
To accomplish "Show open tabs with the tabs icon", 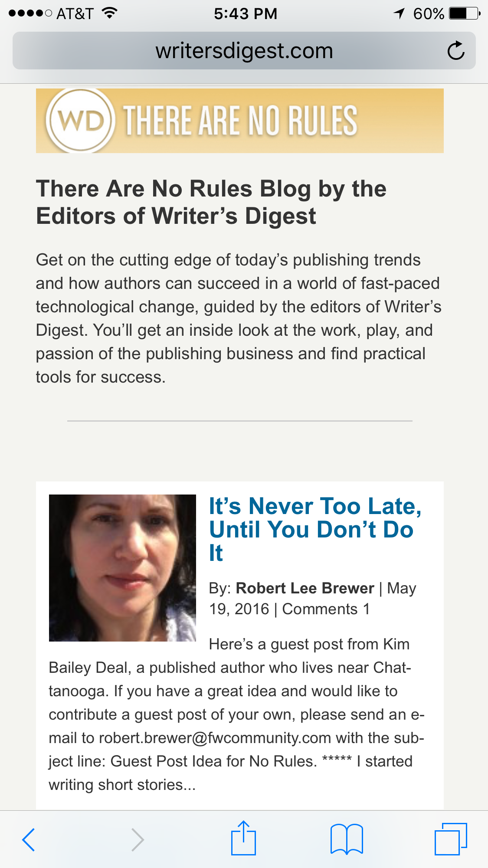I will point(451,839).
